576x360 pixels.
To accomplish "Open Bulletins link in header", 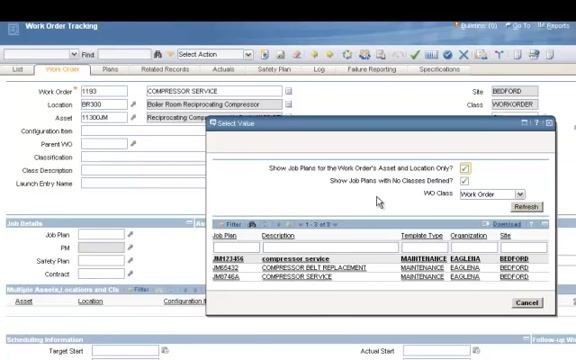I will (x=479, y=26).
